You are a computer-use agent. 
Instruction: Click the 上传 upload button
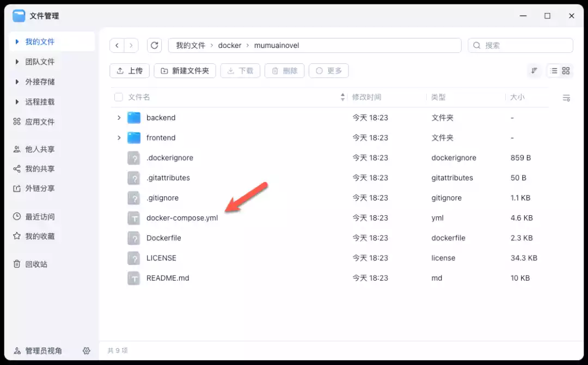[129, 70]
